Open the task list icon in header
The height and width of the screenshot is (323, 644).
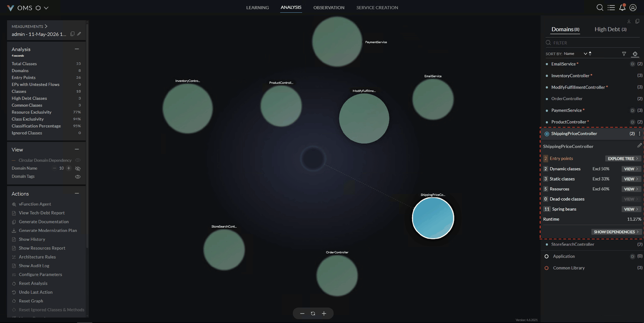pos(611,7)
